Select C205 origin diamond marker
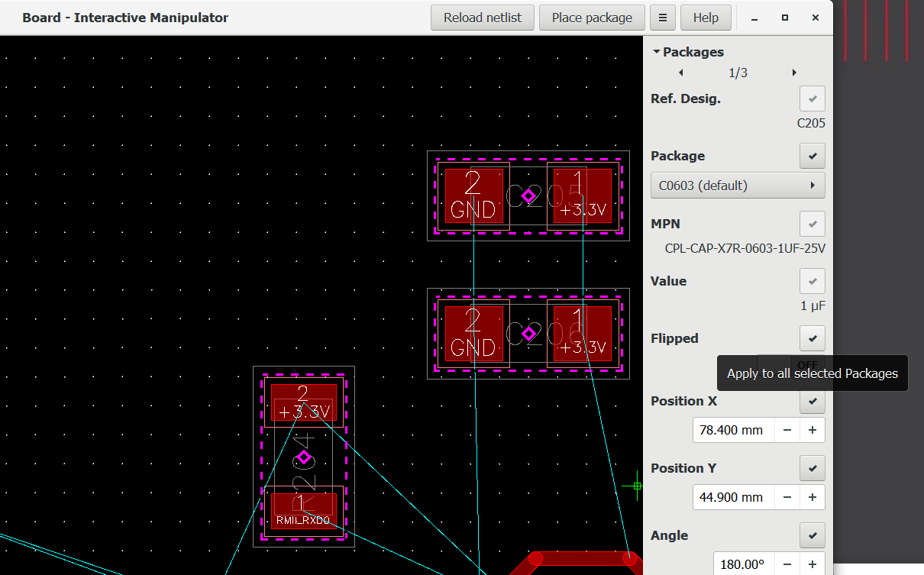 528,196
